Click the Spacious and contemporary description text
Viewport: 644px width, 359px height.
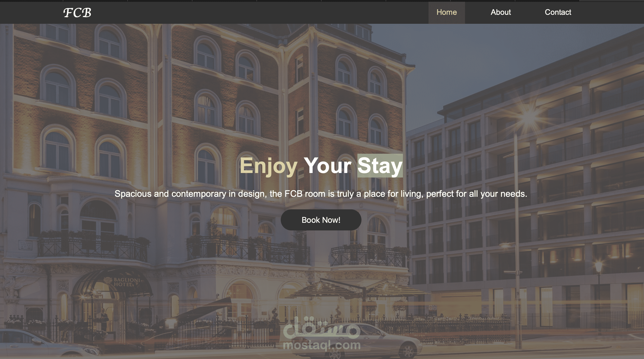click(321, 194)
